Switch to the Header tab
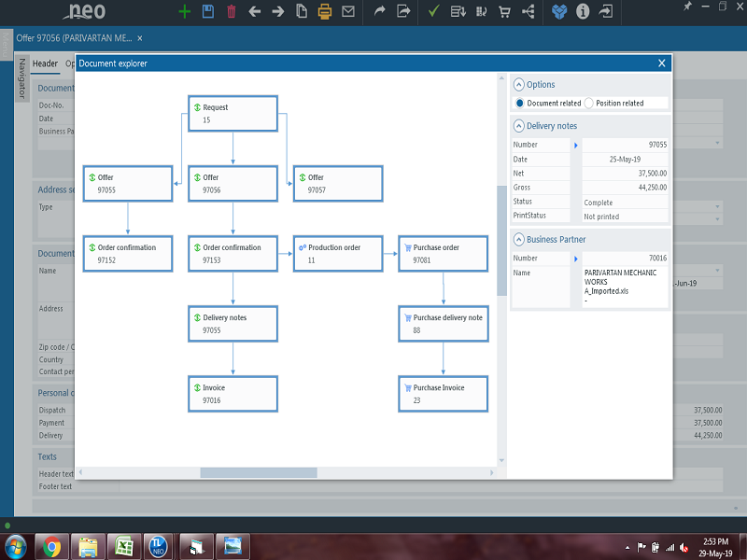The image size is (747, 560). click(45, 63)
